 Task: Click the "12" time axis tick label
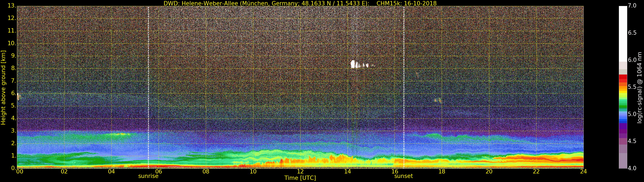coord(300,172)
